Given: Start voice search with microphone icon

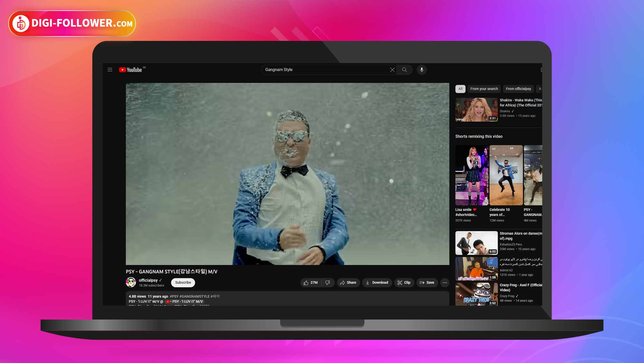Looking at the screenshot, I should (421, 70).
